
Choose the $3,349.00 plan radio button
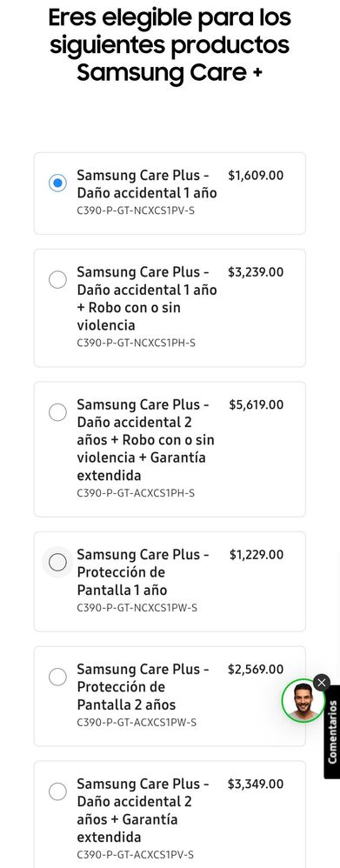point(57,791)
